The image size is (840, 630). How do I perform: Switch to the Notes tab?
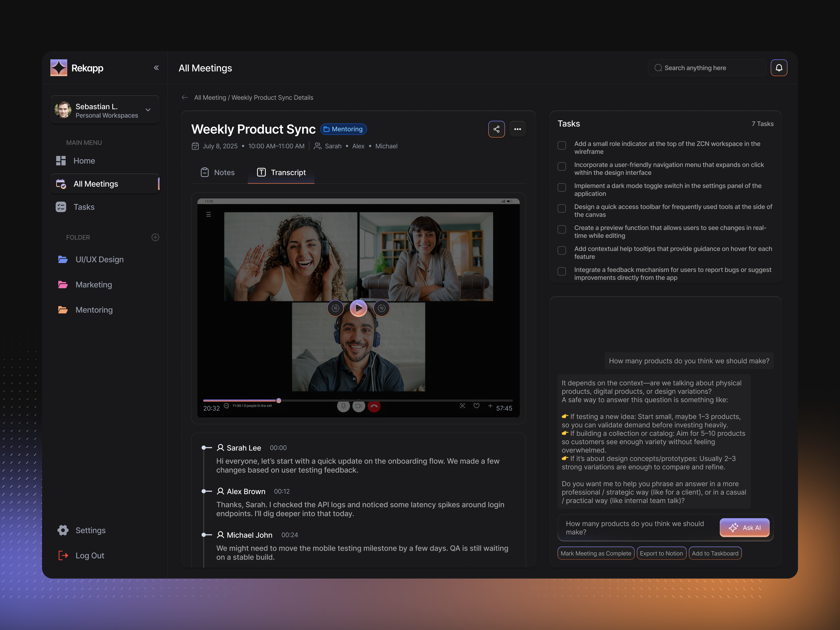(x=218, y=172)
